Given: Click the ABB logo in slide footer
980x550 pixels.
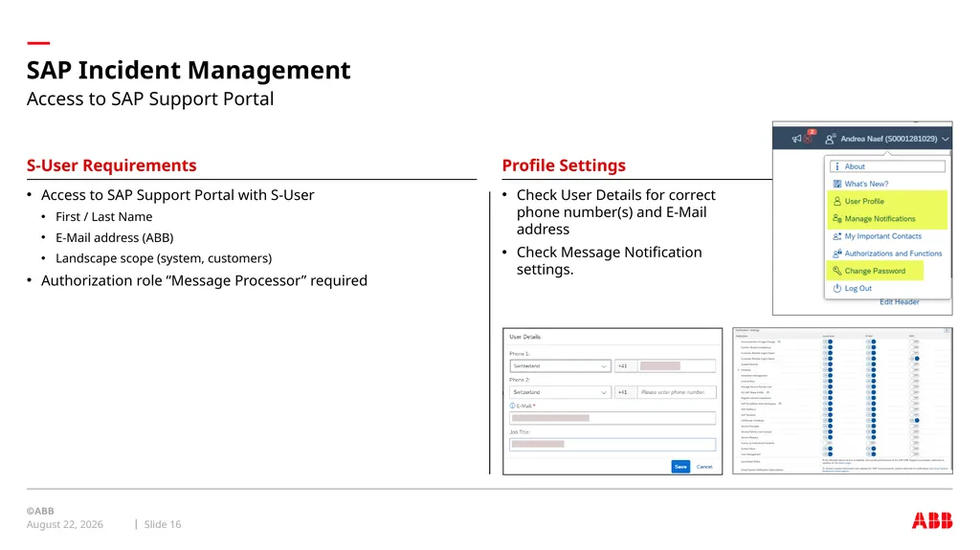Looking at the screenshot, I should pyautogui.click(x=932, y=520).
